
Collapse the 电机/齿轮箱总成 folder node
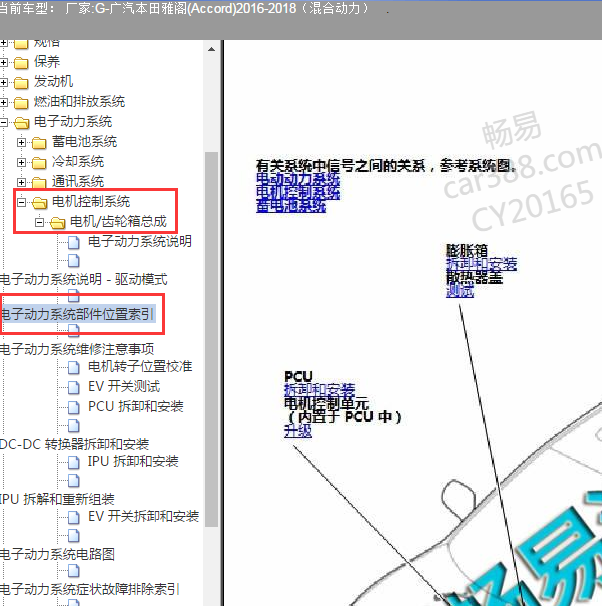coord(39,222)
